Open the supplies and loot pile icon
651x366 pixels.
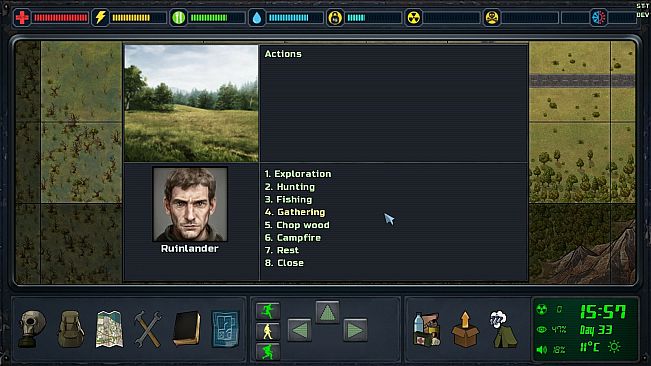(x=426, y=329)
